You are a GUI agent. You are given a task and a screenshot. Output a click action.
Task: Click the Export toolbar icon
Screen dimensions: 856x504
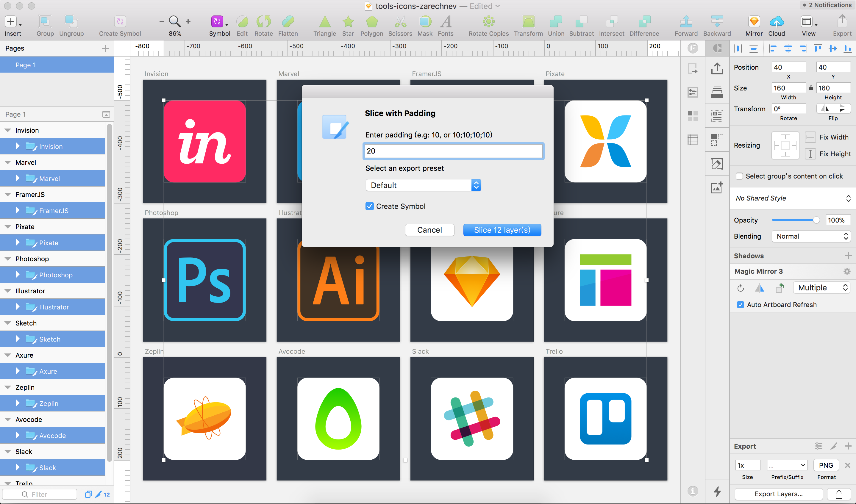pos(842,21)
